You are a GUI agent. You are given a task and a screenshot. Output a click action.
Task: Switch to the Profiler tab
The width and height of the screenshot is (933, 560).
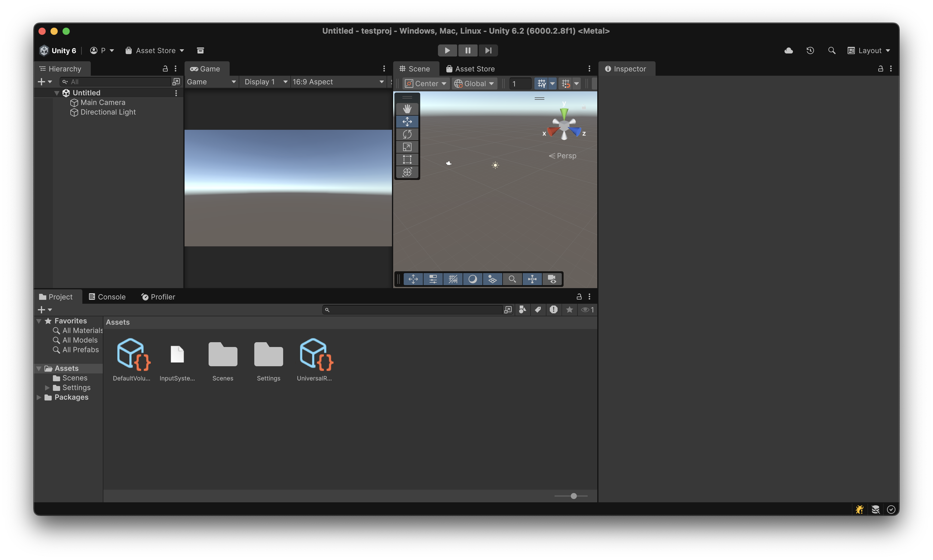click(158, 297)
